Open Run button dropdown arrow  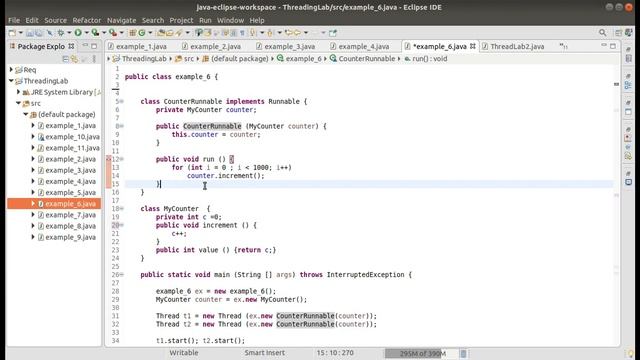tap(87, 33)
